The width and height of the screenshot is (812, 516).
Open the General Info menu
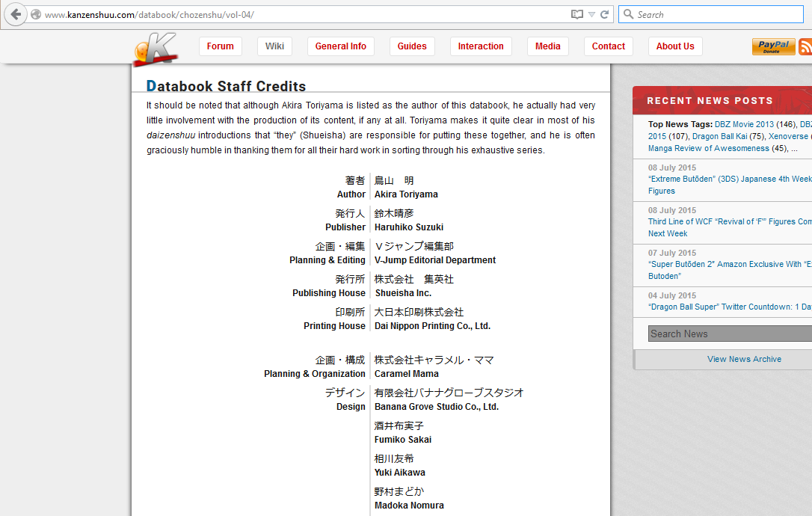tap(341, 46)
